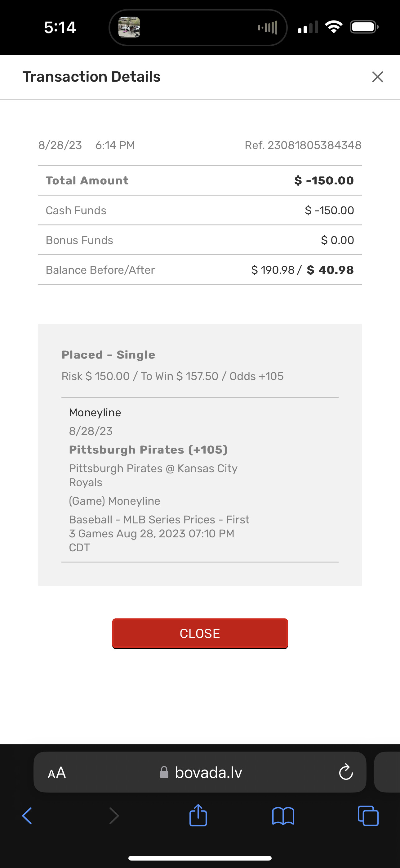
Task: Tap the audio waveform in Dynamic Island
Action: [x=268, y=28]
